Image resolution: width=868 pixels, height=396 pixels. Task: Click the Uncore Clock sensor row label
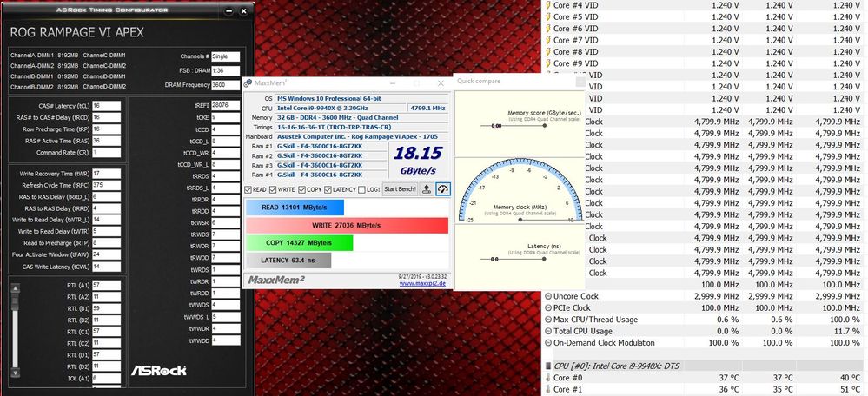(x=576, y=296)
